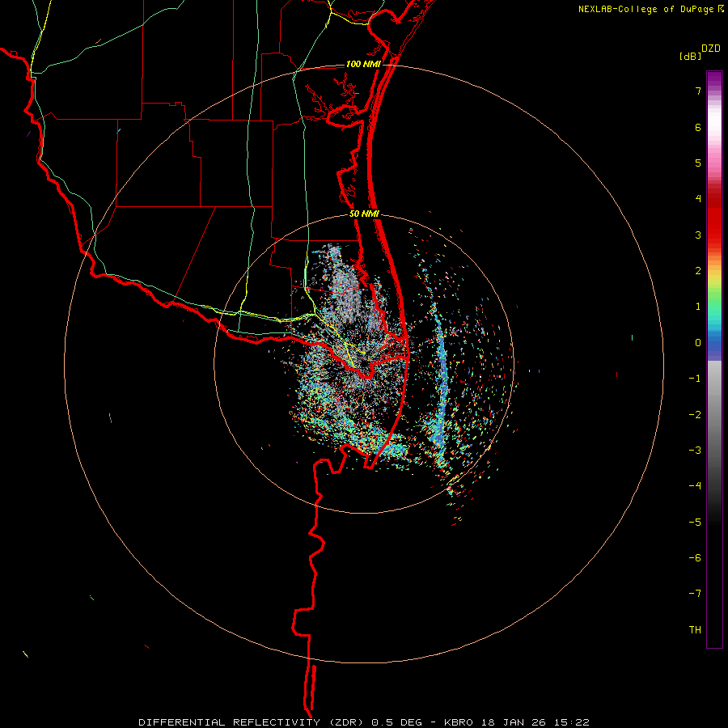The width and height of the screenshot is (728, 728).
Task: Click the -7 dB tick label on the scale
Action: click(695, 594)
